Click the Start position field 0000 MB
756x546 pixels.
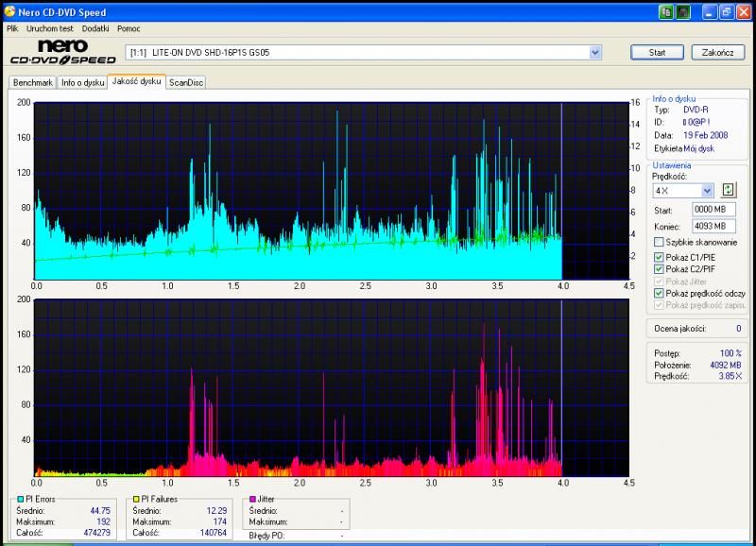pyautogui.click(x=713, y=209)
